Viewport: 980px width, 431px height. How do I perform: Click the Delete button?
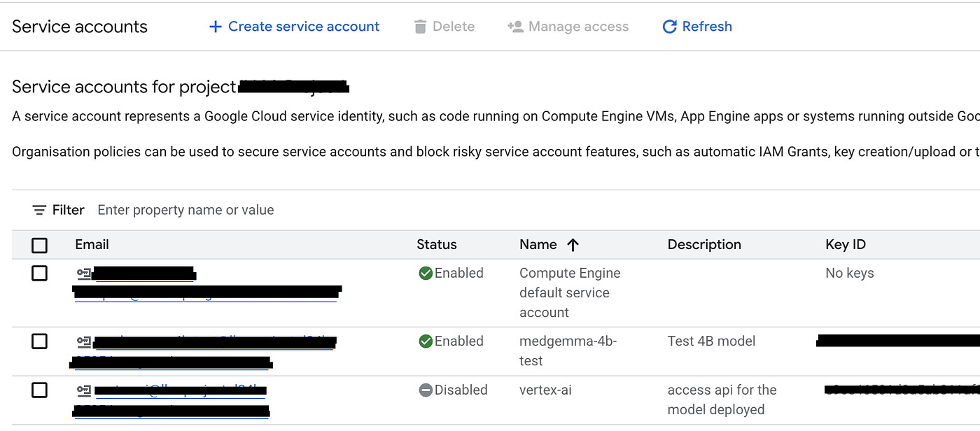444,27
